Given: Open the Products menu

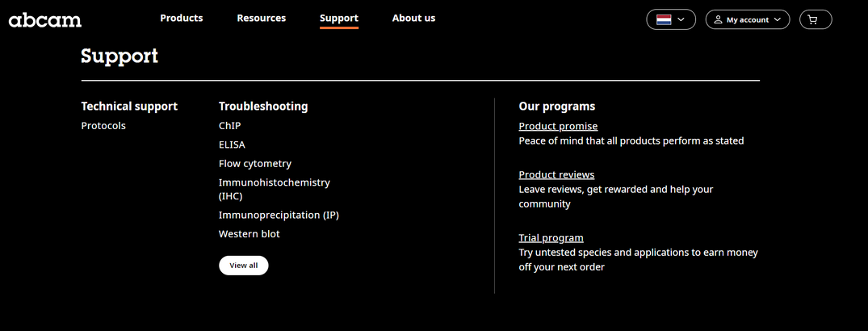Looking at the screenshot, I should [x=182, y=18].
